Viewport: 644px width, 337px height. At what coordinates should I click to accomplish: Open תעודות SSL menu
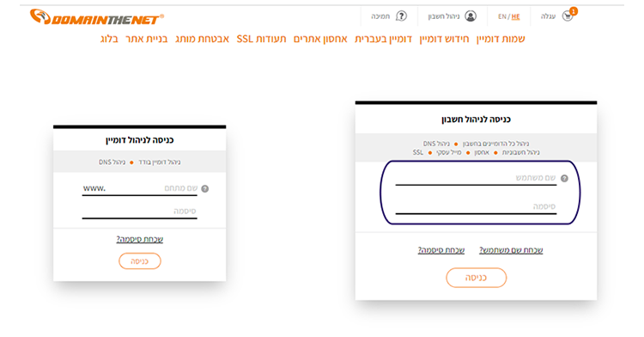[261, 39]
